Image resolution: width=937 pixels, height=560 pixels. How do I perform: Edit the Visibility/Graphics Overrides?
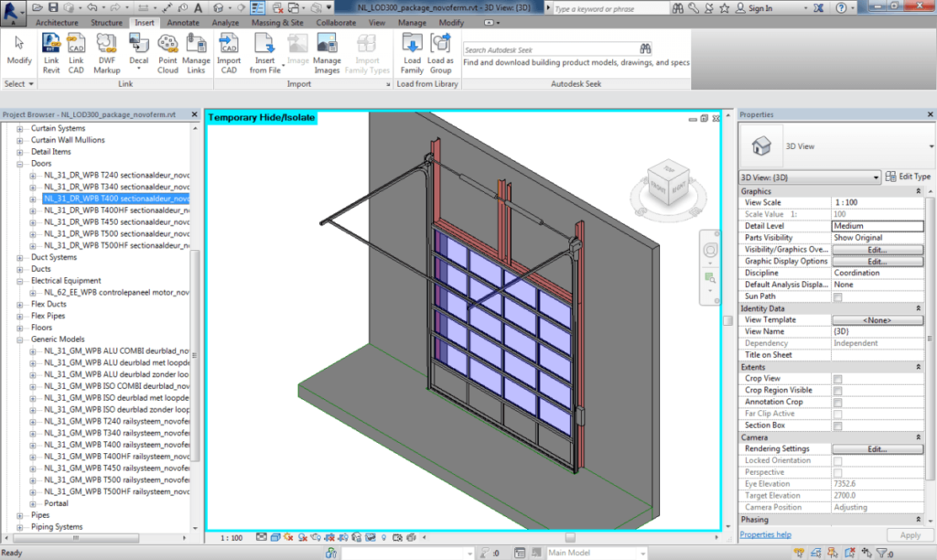[877, 249]
